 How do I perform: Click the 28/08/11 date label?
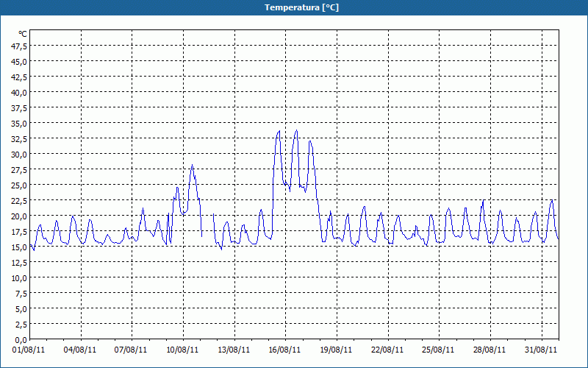point(490,350)
